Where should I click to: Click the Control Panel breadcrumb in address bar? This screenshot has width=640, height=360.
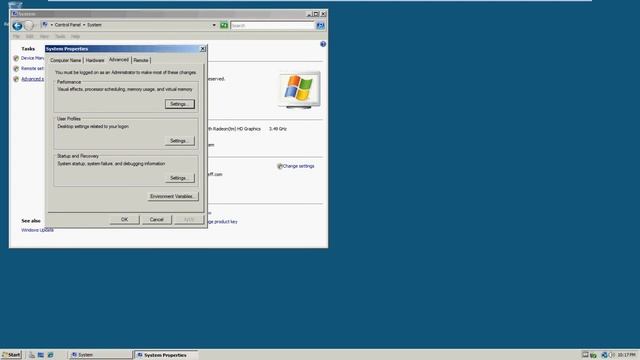coord(67,25)
